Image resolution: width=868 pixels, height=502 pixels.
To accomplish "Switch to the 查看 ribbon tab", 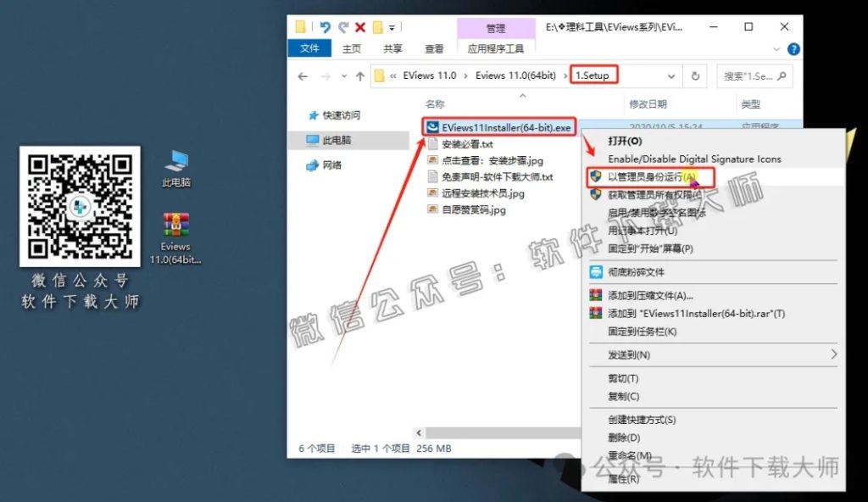I will (434, 48).
